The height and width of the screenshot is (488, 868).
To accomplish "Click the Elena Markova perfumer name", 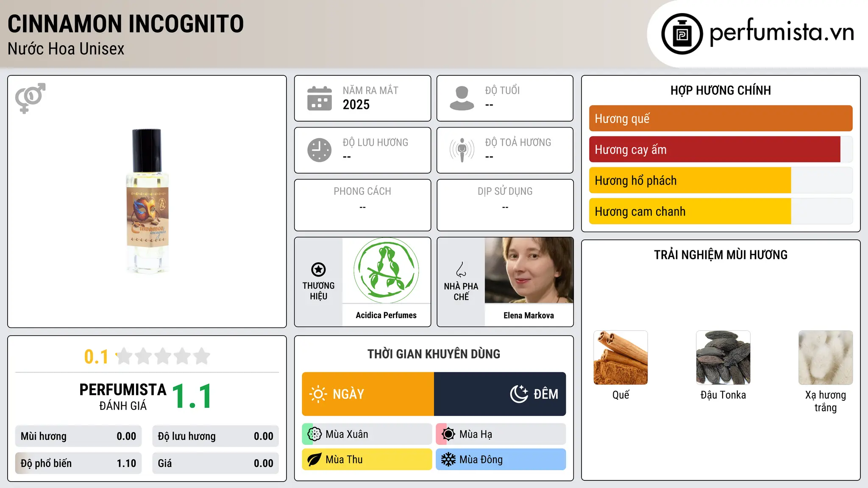I will point(529,315).
